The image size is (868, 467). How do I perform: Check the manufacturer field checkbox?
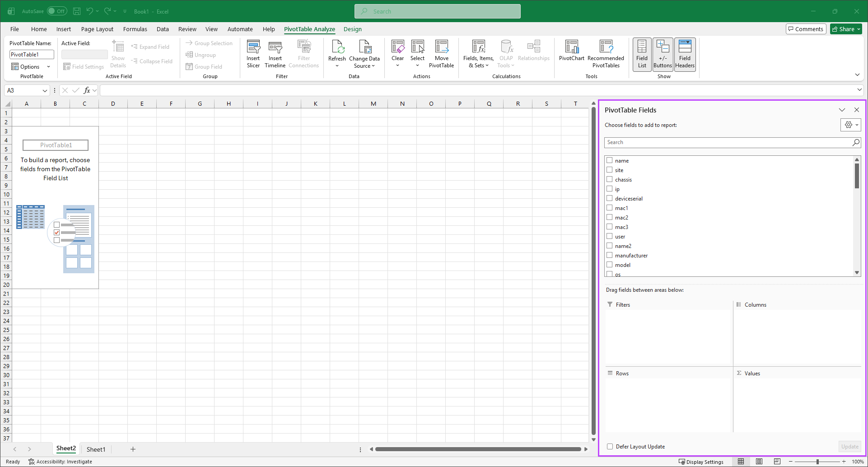pyautogui.click(x=610, y=255)
